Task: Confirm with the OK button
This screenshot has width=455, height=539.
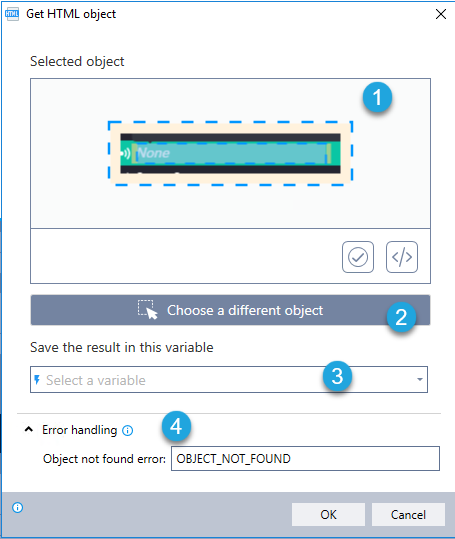Action: 328,515
